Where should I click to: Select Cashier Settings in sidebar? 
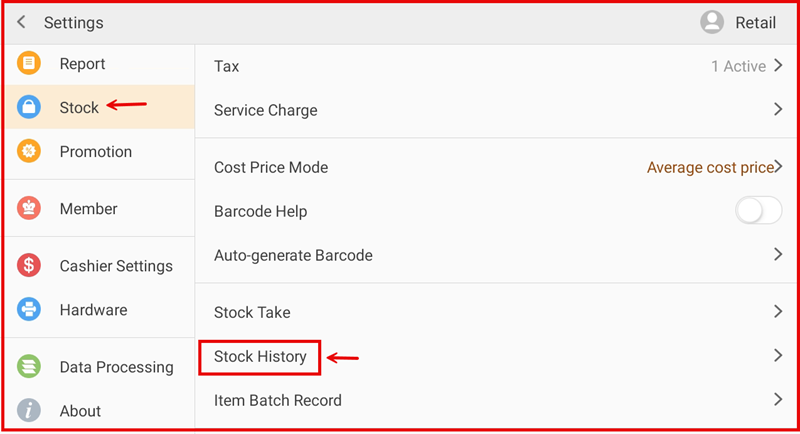[x=116, y=266]
